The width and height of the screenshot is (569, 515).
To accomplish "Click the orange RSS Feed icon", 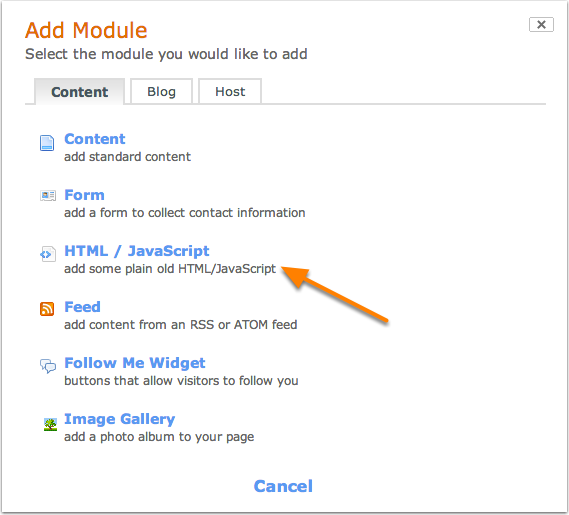I will (47, 309).
